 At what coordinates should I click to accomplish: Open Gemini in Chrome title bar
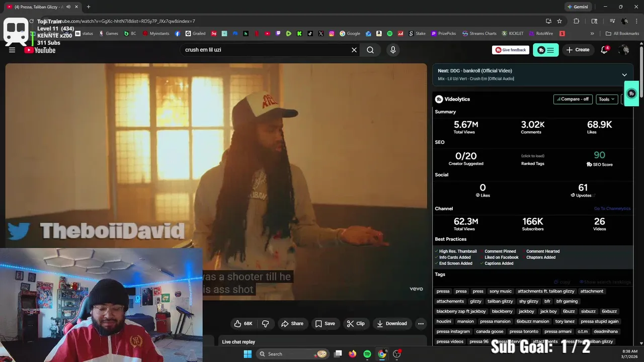click(577, 7)
